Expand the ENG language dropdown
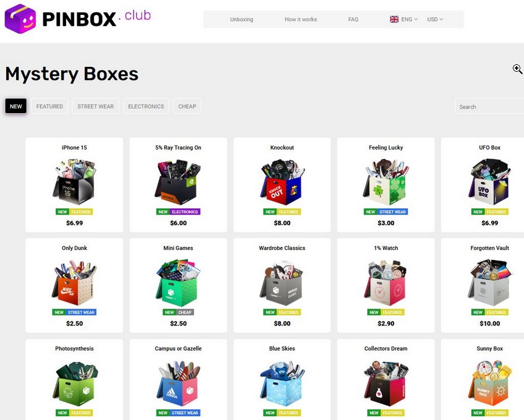The image size is (524, 420). (x=410, y=19)
